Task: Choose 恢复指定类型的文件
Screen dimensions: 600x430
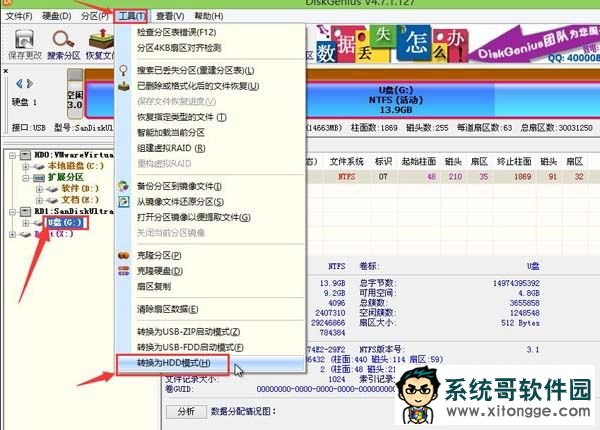Action: click(x=182, y=117)
